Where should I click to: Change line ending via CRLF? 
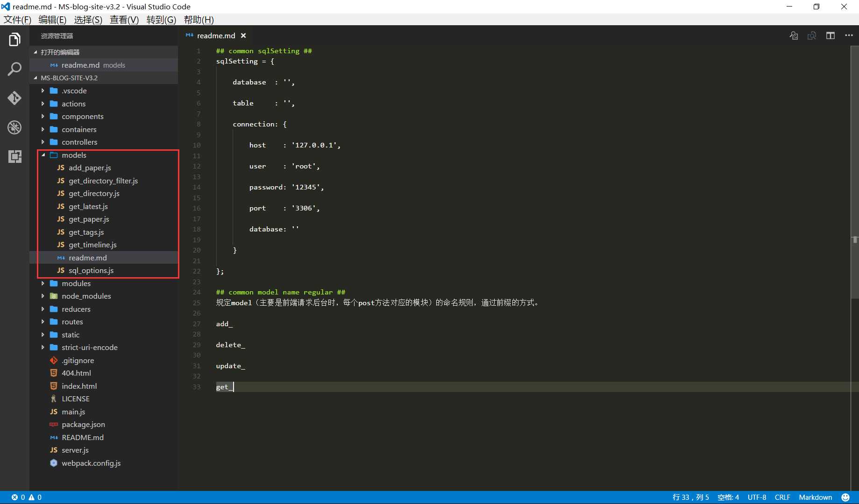point(782,497)
